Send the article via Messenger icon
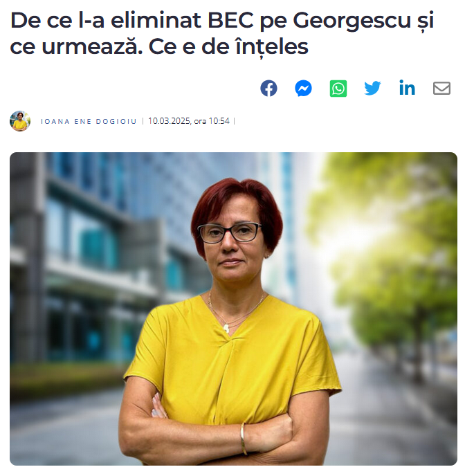Viewport: 465px width, 476px height. 303,89
